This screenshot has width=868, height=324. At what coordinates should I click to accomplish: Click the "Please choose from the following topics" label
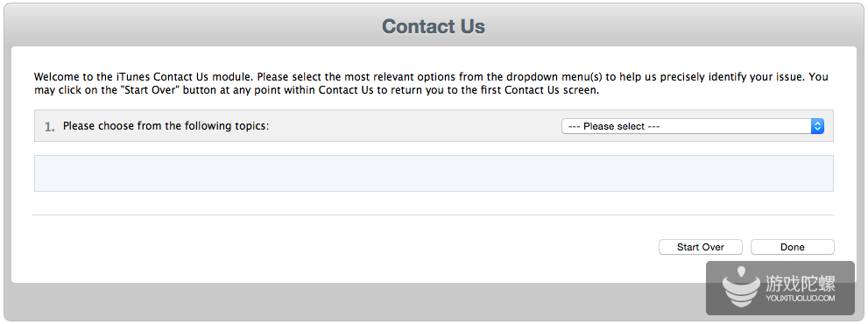(166, 126)
